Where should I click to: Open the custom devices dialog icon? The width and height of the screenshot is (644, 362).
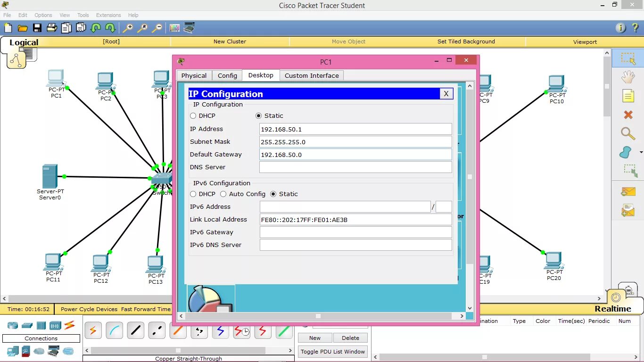coord(189,28)
